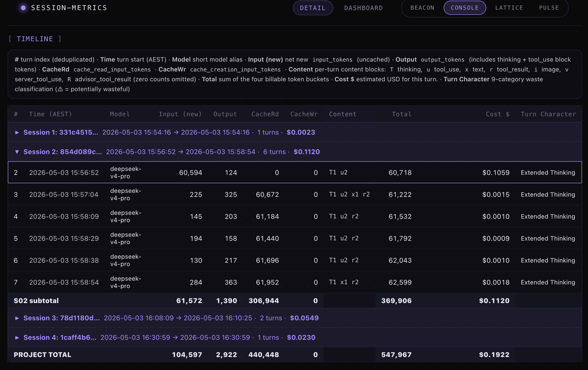Viewport: 588px width, 370px height.
Task: Click the $0.1059 cost cell
Action: pyautogui.click(x=496, y=173)
